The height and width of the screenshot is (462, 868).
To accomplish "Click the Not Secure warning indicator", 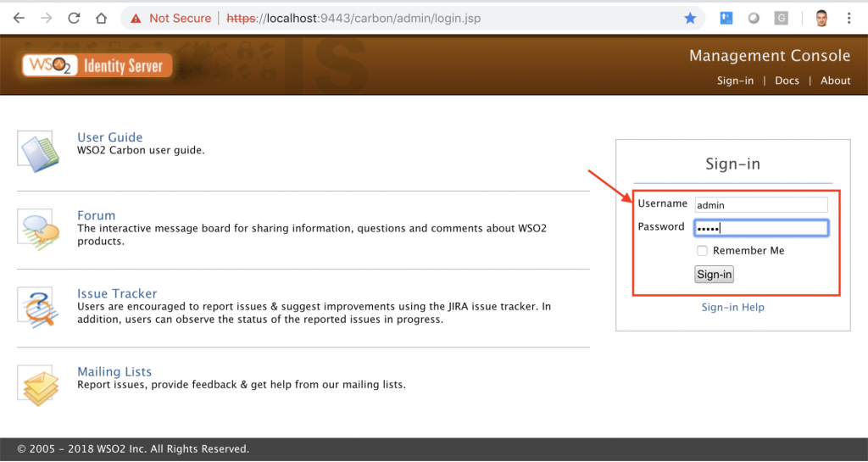I will [170, 18].
